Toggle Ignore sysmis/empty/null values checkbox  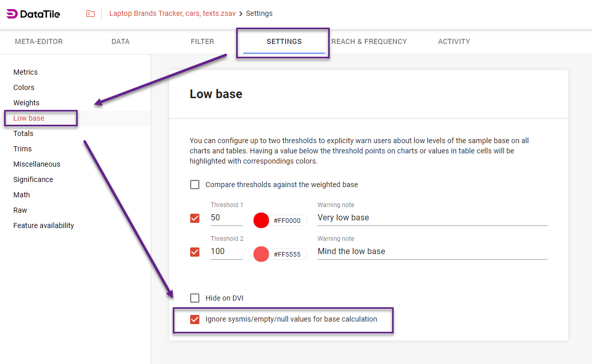(x=195, y=320)
